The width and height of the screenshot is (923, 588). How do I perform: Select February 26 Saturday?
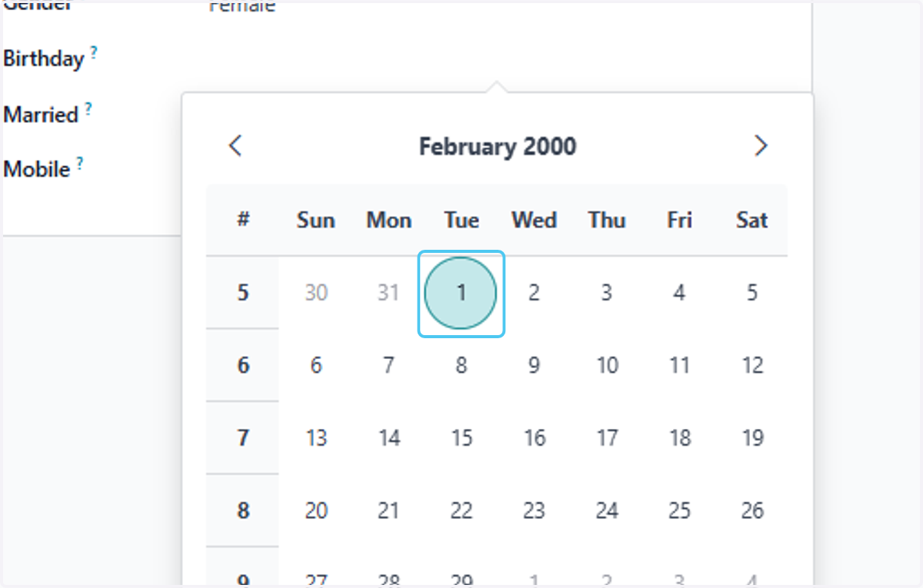click(752, 510)
